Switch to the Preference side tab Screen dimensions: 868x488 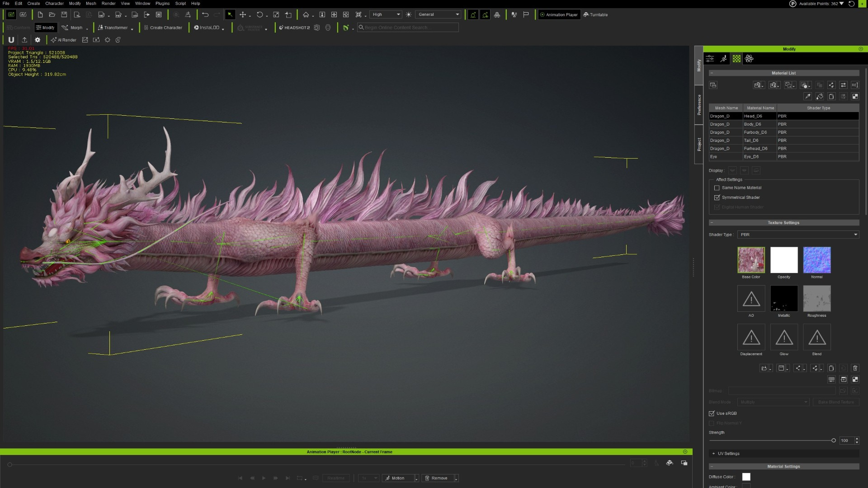pyautogui.click(x=699, y=105)
